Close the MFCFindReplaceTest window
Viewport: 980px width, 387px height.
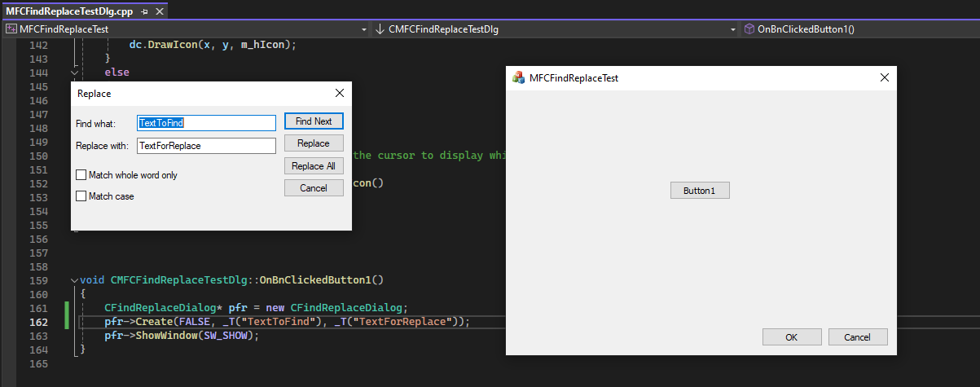pos(885,77)
